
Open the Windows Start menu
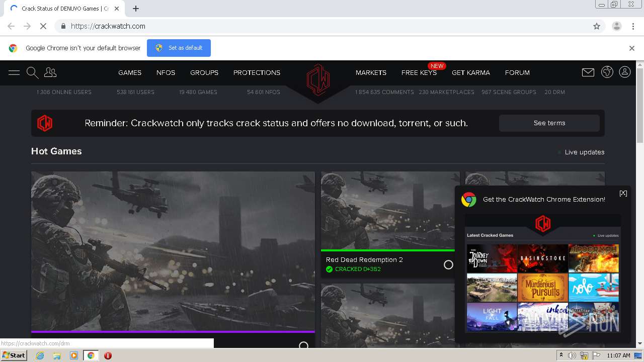tap(14, 355)
